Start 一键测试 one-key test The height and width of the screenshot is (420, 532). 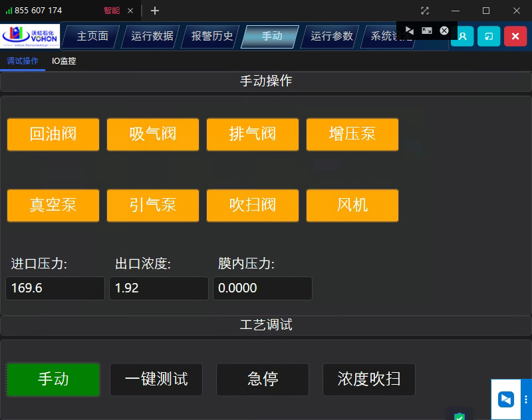click(x=156, y=379)
